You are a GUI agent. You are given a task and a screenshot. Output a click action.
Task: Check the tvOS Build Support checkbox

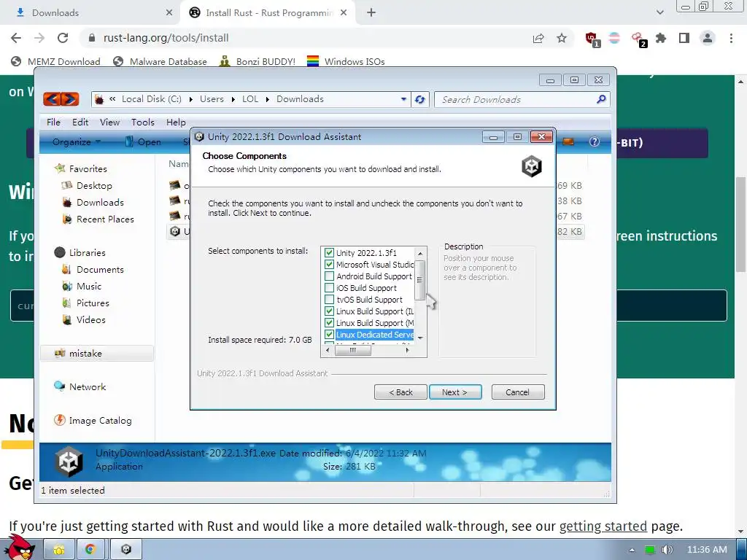(x=329, y=300)
